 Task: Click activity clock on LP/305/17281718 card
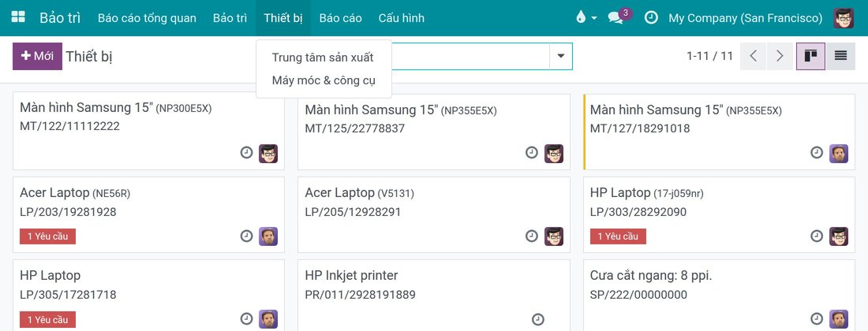click(247, 319)
